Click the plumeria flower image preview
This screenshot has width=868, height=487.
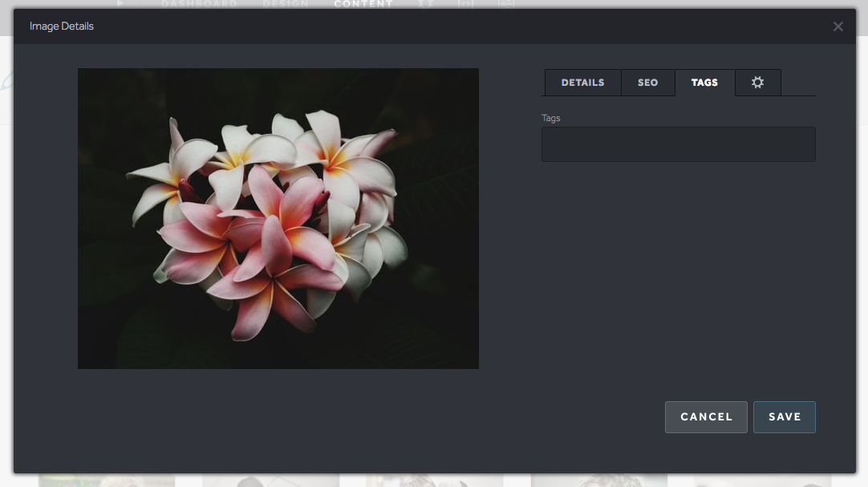(278, 218)
